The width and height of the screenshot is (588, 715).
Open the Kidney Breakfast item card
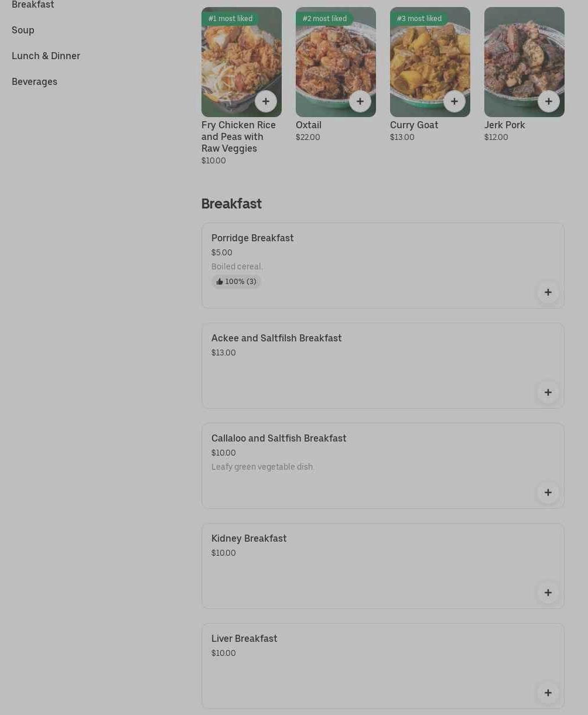click(x=383, y=566)
